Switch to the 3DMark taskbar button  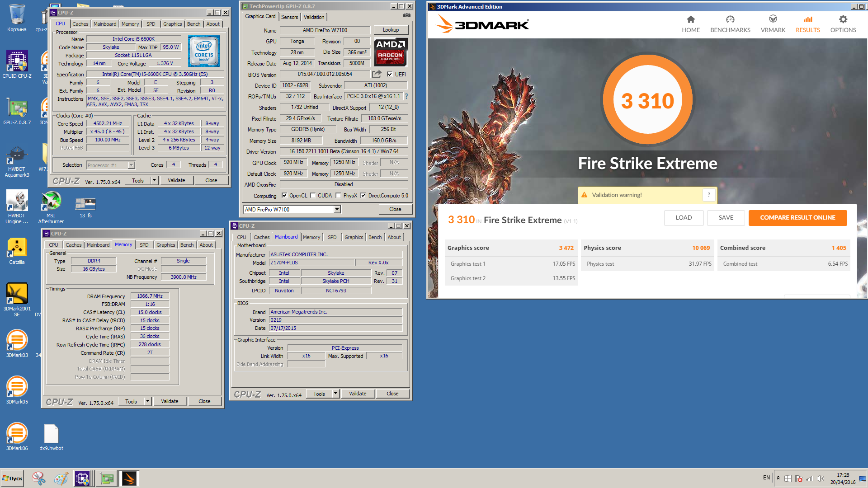point(129,478)
